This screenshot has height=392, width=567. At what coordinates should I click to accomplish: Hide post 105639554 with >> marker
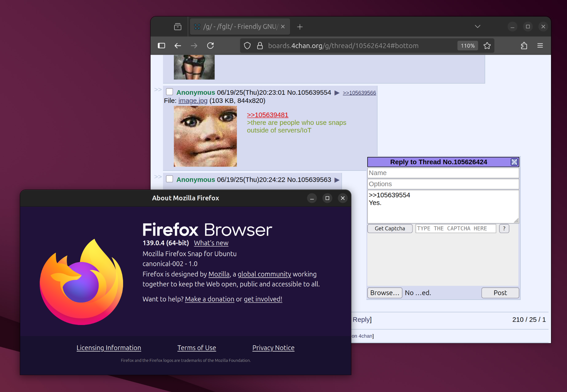(x=158, y=90)
